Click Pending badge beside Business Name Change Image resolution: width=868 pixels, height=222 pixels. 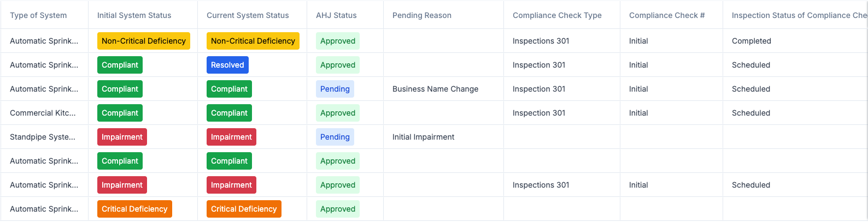click(335, 89)
